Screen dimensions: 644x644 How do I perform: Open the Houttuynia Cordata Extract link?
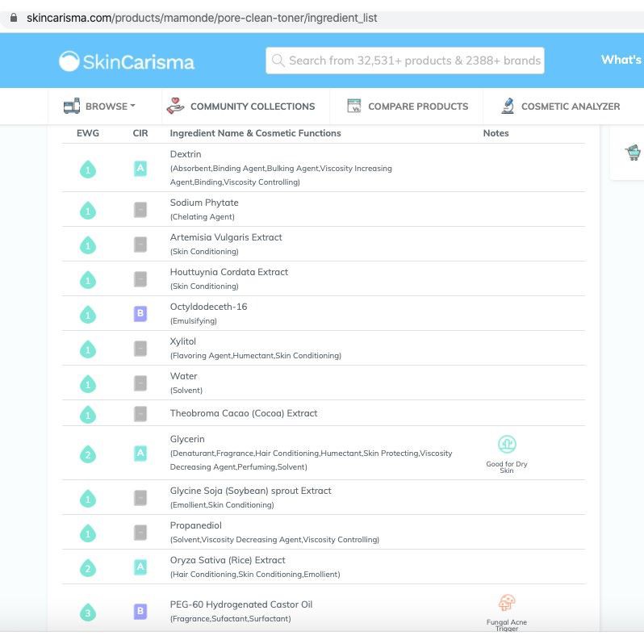[228, 272]
